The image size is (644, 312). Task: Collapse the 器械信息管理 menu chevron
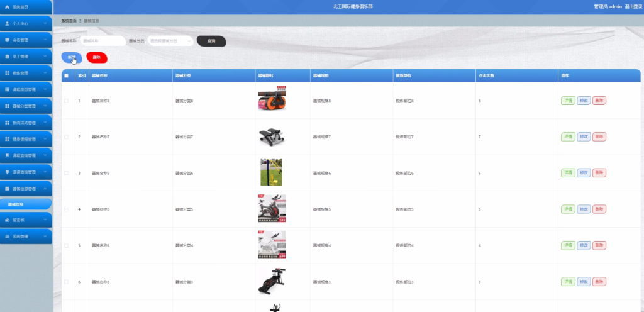tap(45, 189)
